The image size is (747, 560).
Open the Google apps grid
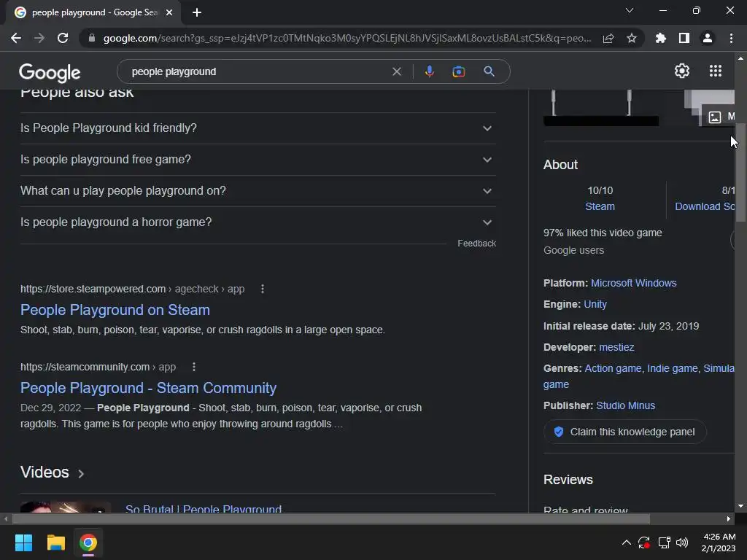click(x=715, y=71)
